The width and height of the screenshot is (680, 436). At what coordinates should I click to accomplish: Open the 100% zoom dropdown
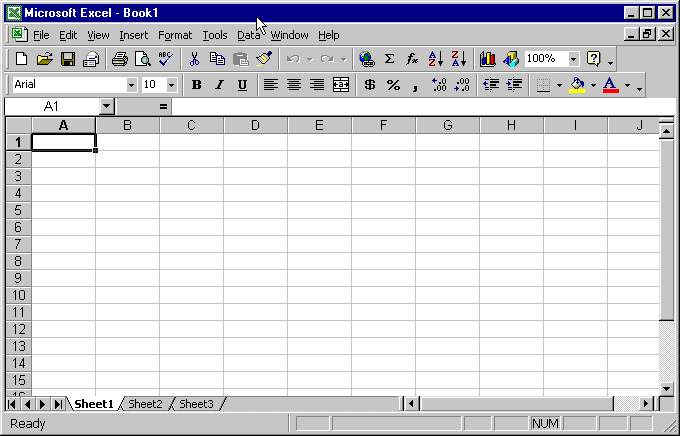click(573, 60)
